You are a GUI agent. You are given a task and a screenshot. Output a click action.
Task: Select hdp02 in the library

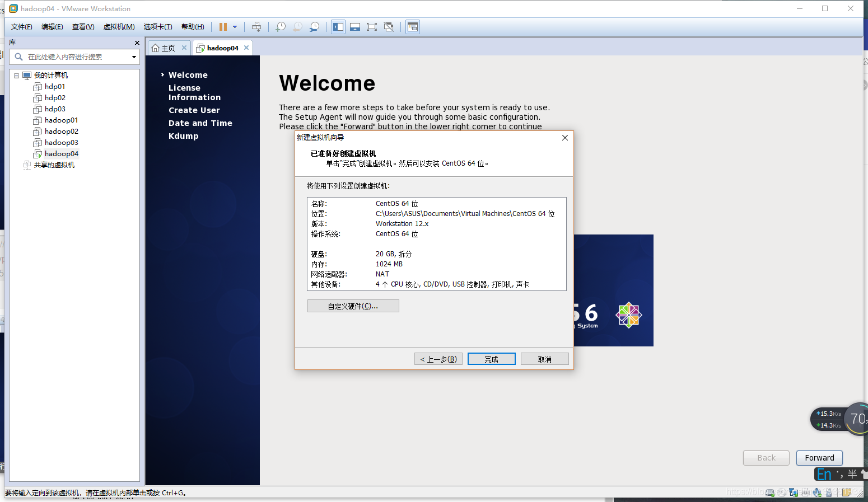[x=55, y=98]
